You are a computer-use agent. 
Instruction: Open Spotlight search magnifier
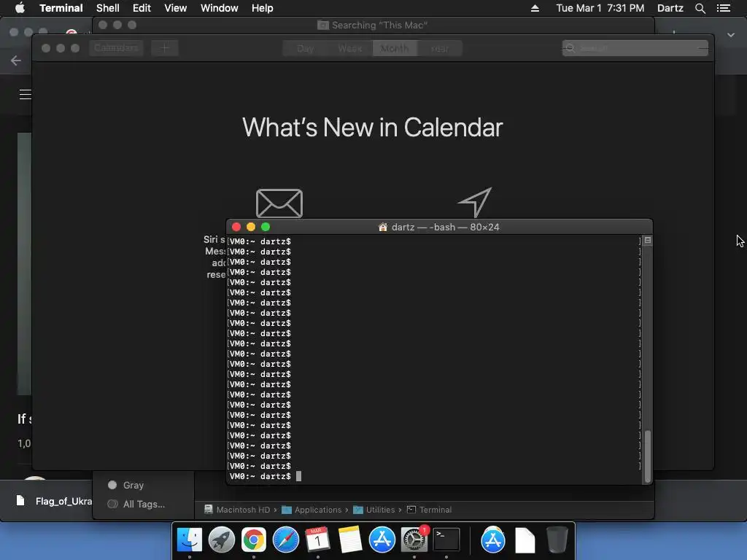click(700, 8)
